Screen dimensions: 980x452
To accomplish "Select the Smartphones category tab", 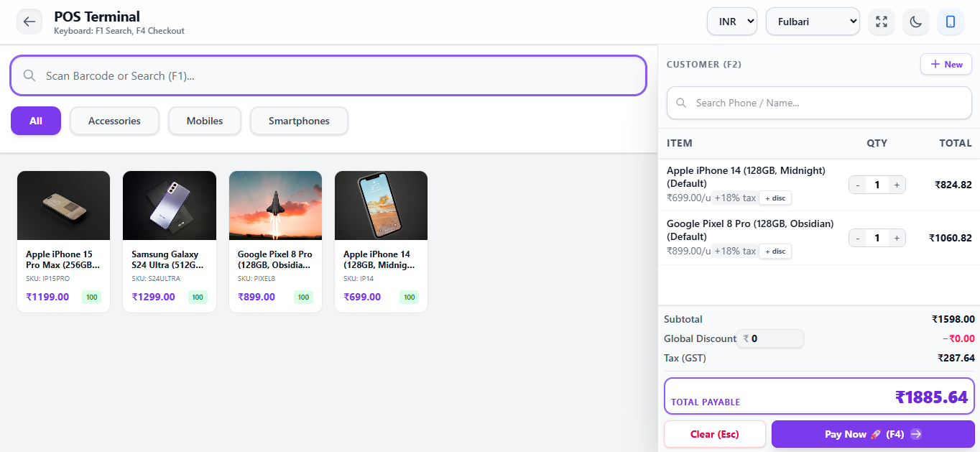I will click(299, 121).
